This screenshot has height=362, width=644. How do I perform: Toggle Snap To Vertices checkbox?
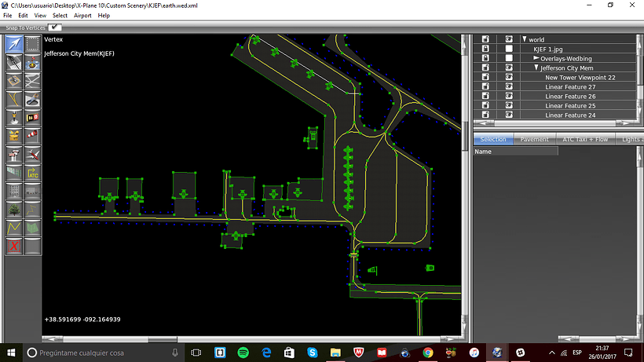coord(55,27)
